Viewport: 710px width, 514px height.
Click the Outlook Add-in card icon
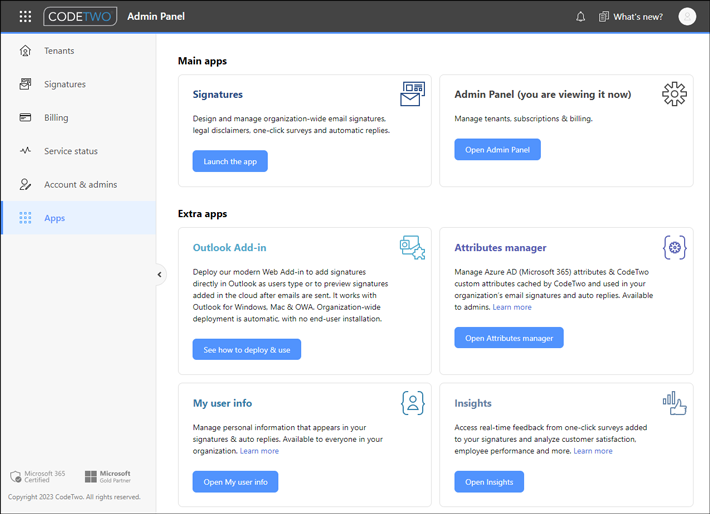tap(412, 247)
